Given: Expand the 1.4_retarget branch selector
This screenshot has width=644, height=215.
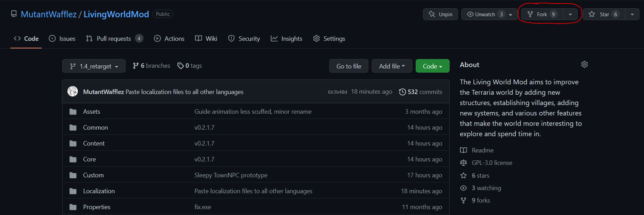Looking at the screenshot, I should (x=94, y=66).
